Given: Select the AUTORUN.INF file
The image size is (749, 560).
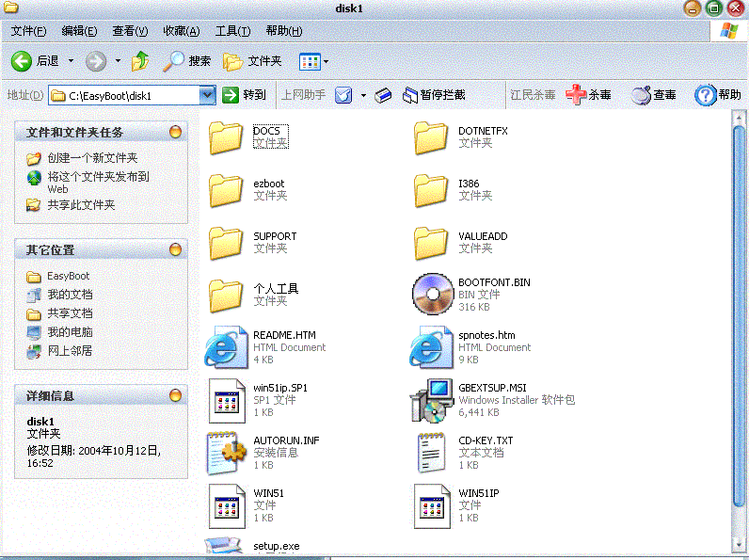Looking at the screenshot, I should tap(263, 453).
